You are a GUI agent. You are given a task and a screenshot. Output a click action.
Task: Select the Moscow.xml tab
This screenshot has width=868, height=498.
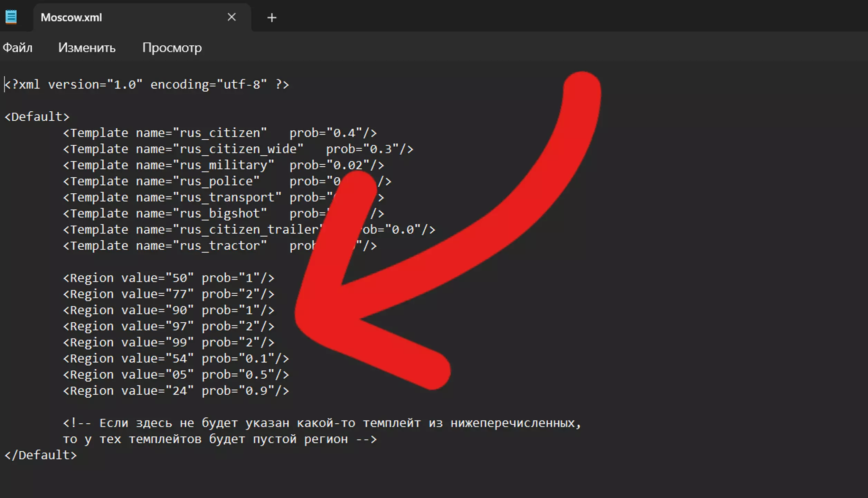click(104, 18)
